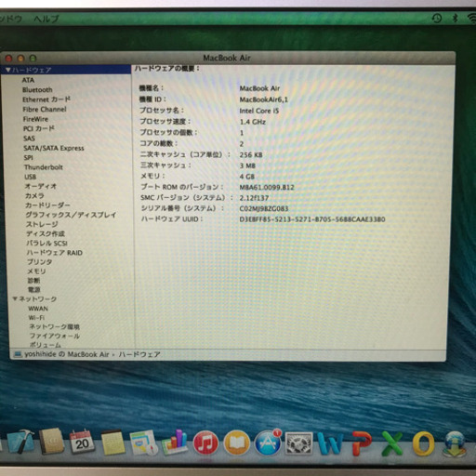Open Contacts book icon in Dock
The image size is (476, 476).
pos(51,442)
